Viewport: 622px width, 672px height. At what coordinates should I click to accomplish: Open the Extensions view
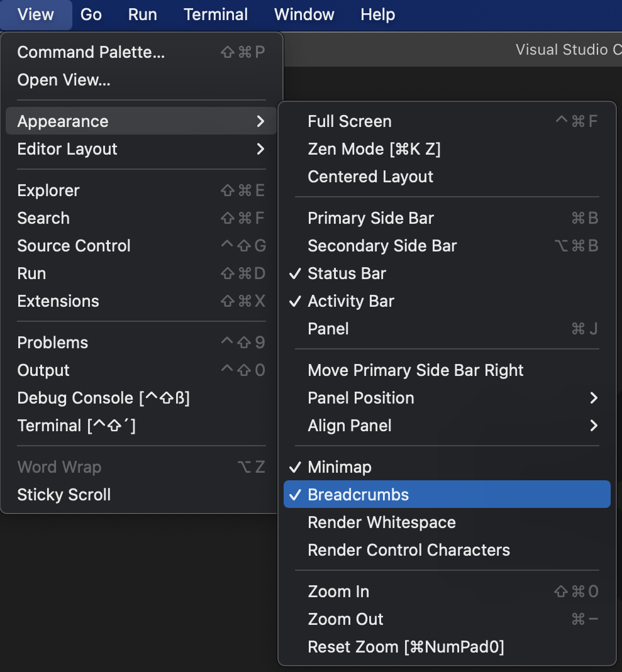58,301
